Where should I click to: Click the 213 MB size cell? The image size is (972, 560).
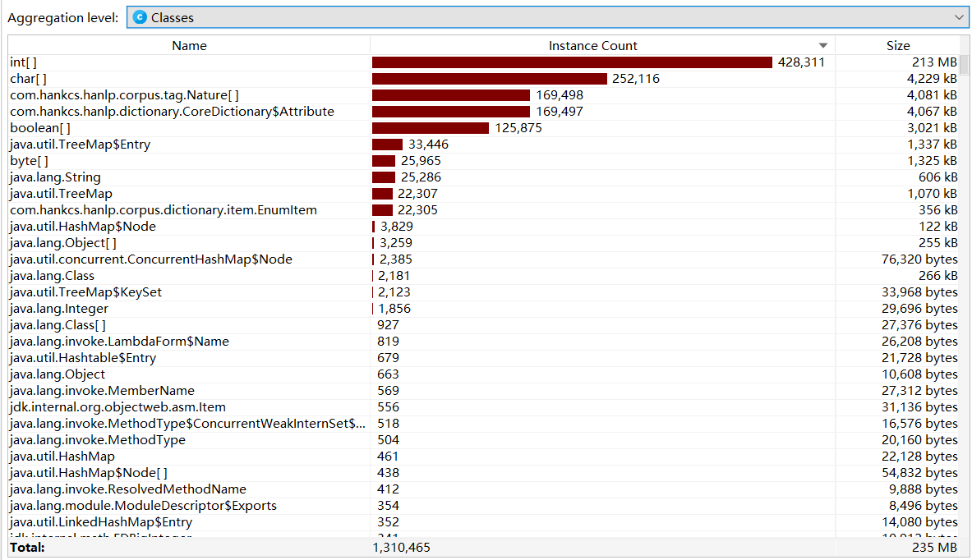[x=934, y=62]
